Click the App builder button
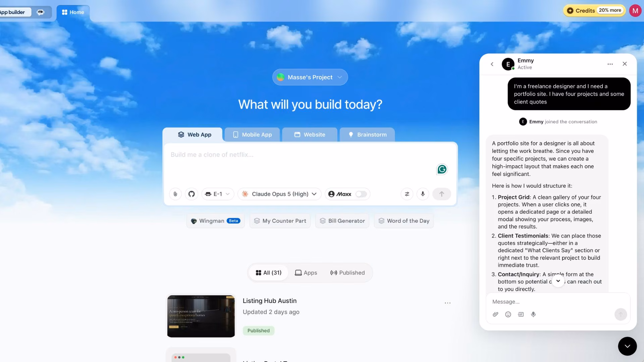644x362 pixels. pos(14,12)
